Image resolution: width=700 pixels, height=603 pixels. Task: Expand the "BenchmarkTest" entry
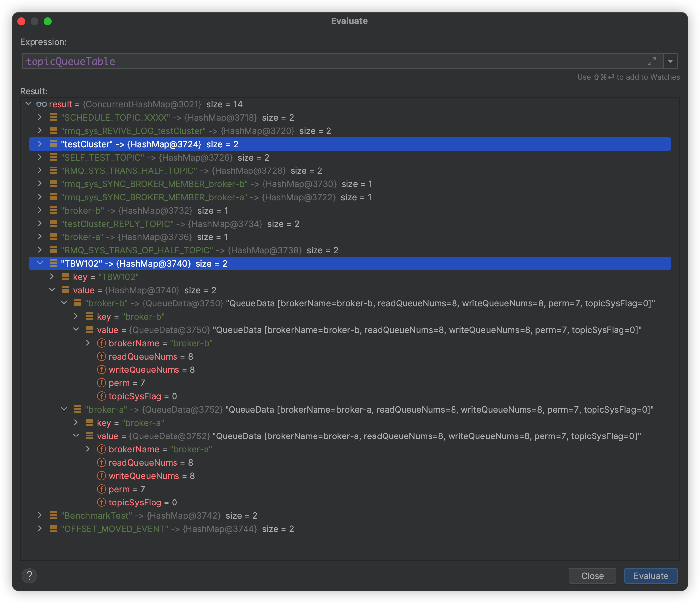point(40,515)
